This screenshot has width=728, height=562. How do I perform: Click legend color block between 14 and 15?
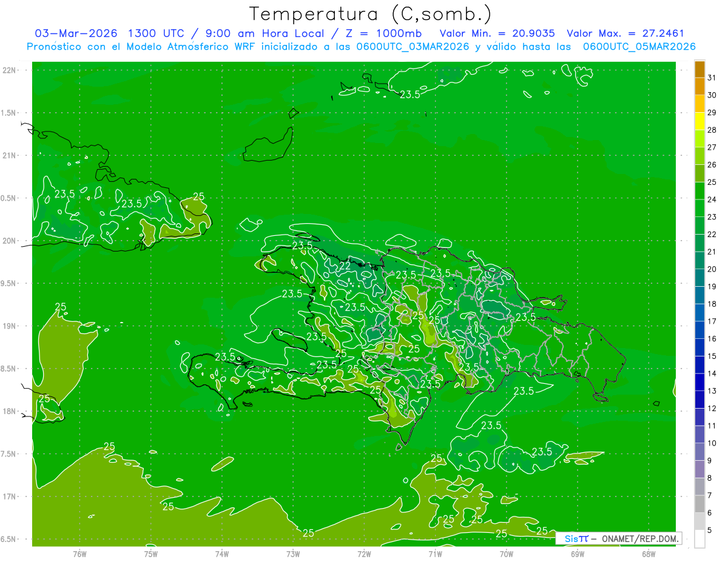[699, 364]
